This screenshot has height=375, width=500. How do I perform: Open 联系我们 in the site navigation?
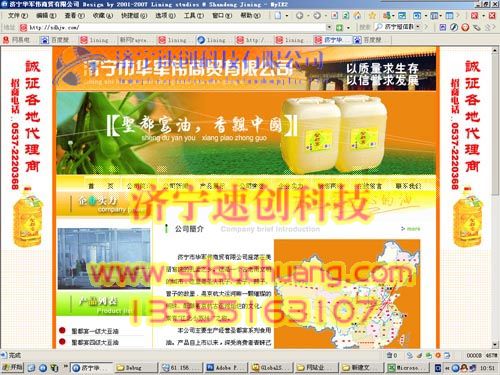point(408,186)
